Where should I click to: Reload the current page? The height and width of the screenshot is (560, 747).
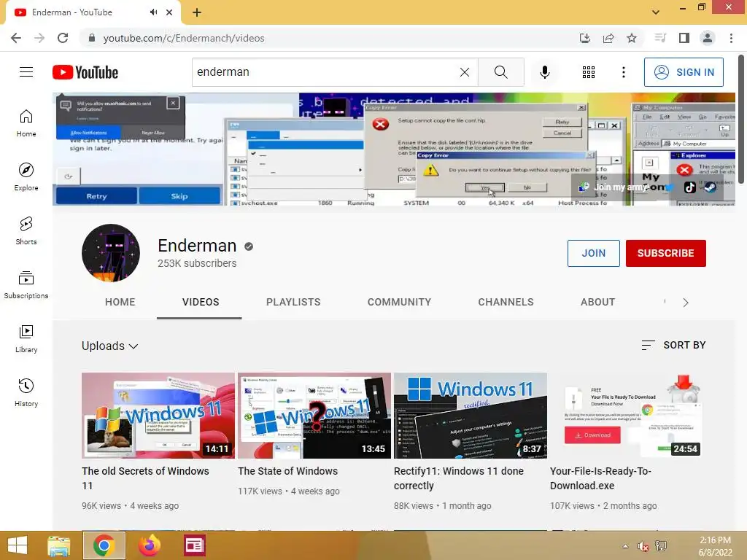(63, 38)
